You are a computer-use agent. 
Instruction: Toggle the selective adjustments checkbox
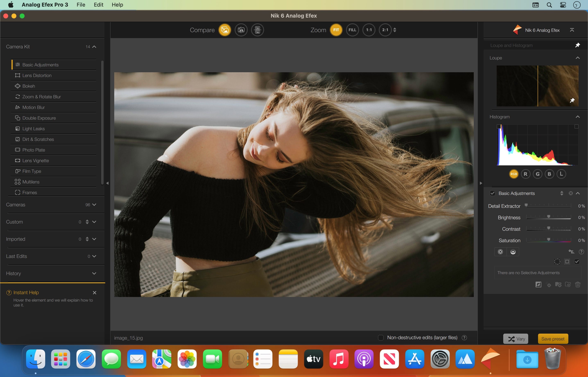(577, 261)
